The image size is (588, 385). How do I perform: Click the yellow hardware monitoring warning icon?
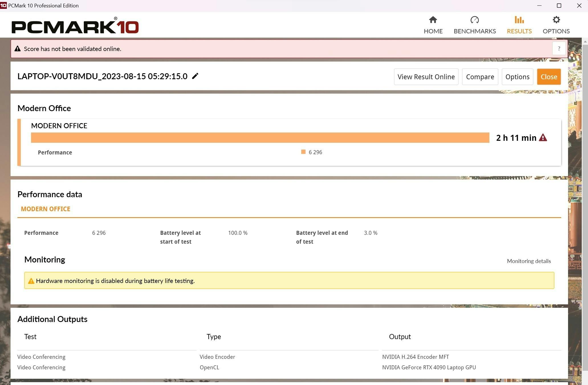pyautogui.click(x=31, y=281)
